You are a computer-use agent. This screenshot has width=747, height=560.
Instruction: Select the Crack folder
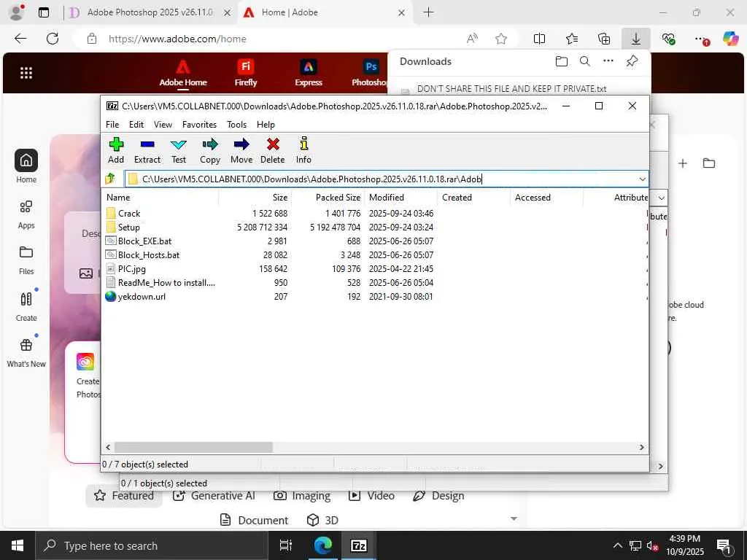tap(129, 214)
